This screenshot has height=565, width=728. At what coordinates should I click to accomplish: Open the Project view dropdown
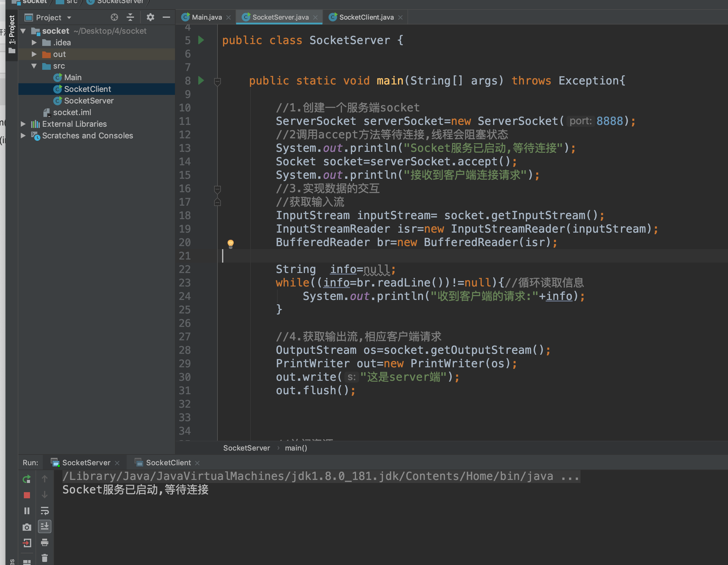click(x=69, y=18)
